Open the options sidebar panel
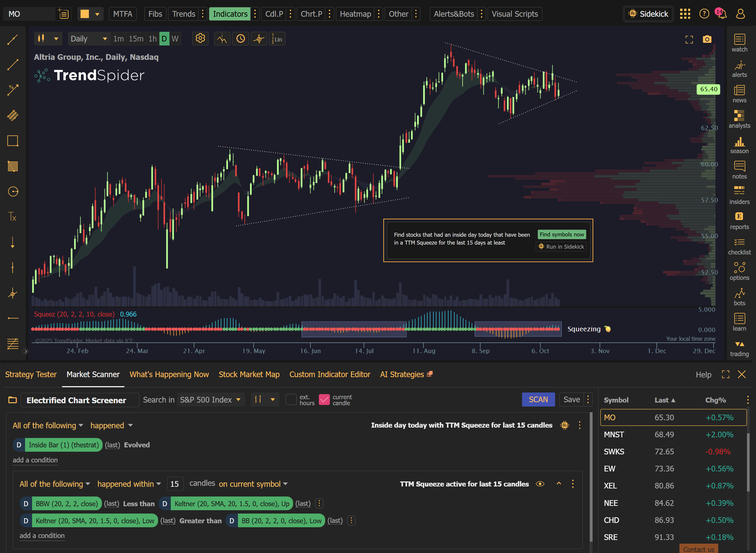The height and width of the screenshot is (553, 756). 739,271
